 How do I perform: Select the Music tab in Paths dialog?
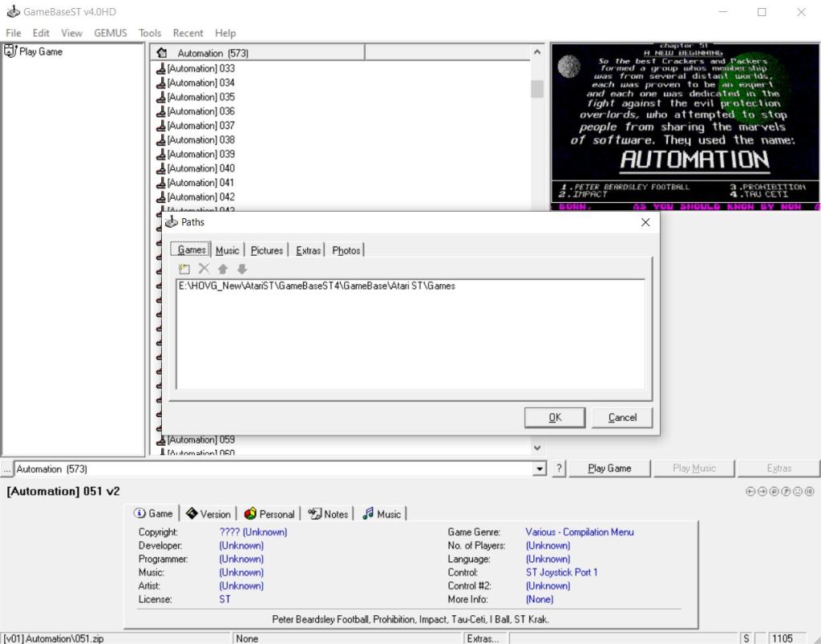pos(227,250)
